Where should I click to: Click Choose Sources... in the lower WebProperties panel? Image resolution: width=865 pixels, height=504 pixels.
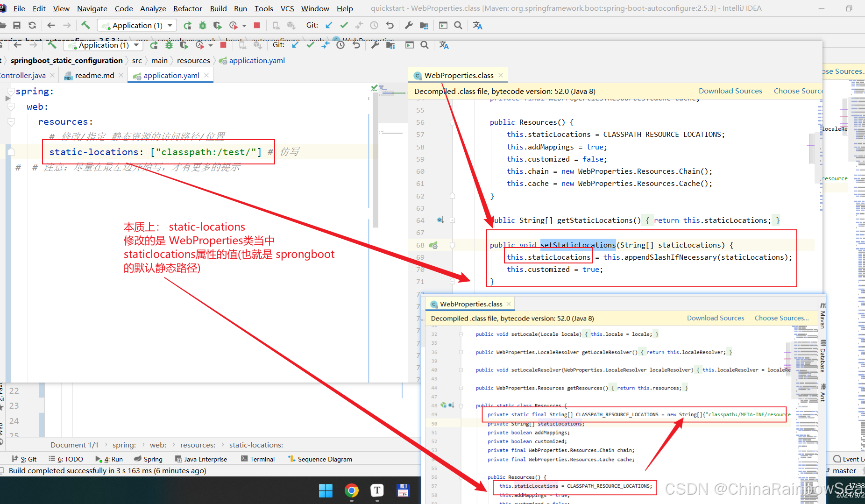781,318
